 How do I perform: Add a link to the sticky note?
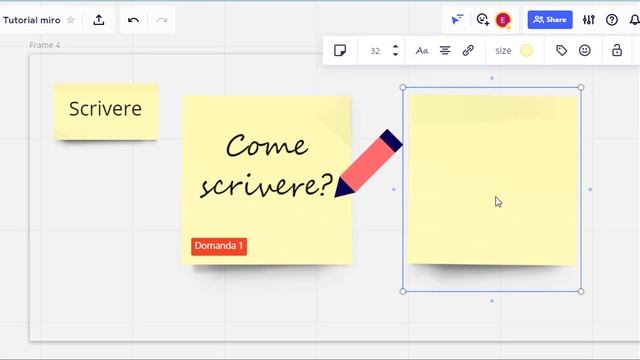pyautogui.click(x=468, y=51)
